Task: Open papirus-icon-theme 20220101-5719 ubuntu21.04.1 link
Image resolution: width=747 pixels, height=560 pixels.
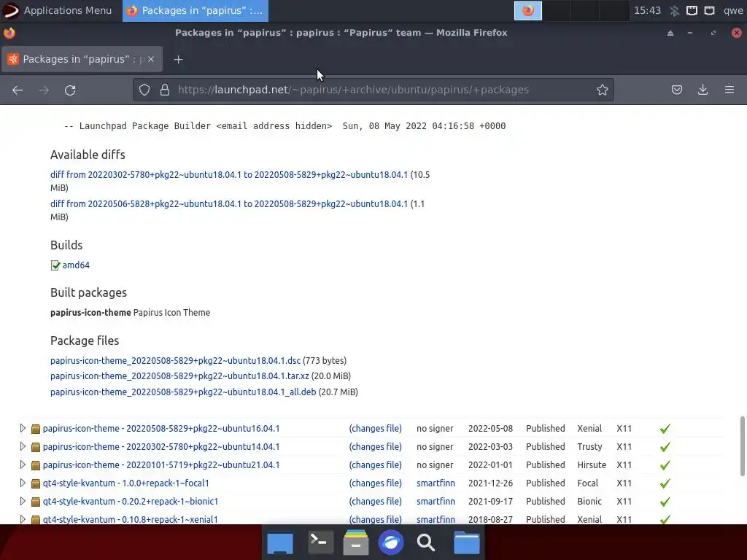Action: point(161,464)
